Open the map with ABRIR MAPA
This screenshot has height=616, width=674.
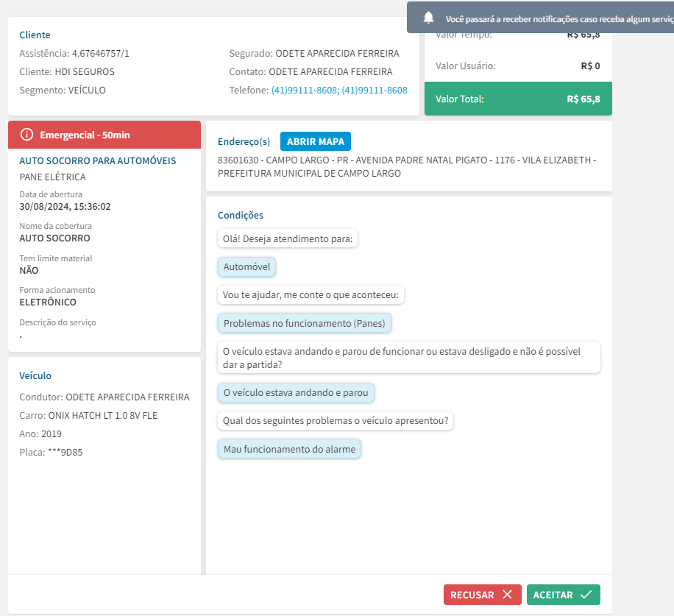click(316, 141)
